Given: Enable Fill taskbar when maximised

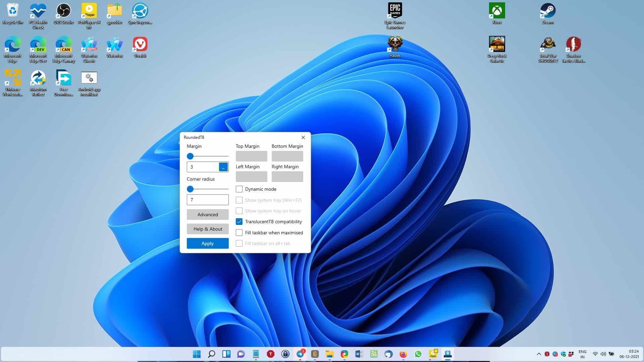Looking at the screenshot, I should [x=239, y=233].
